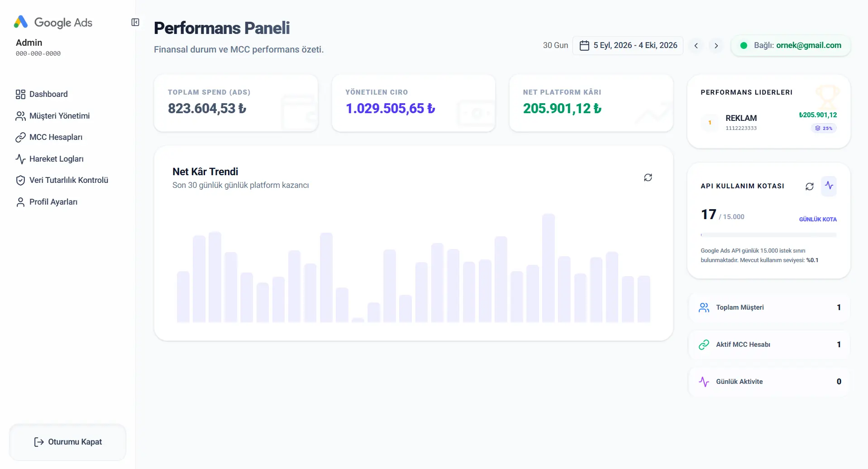Click the 1112223333 account number
This screenshot has width=868, height=469.
pos(741,128)
